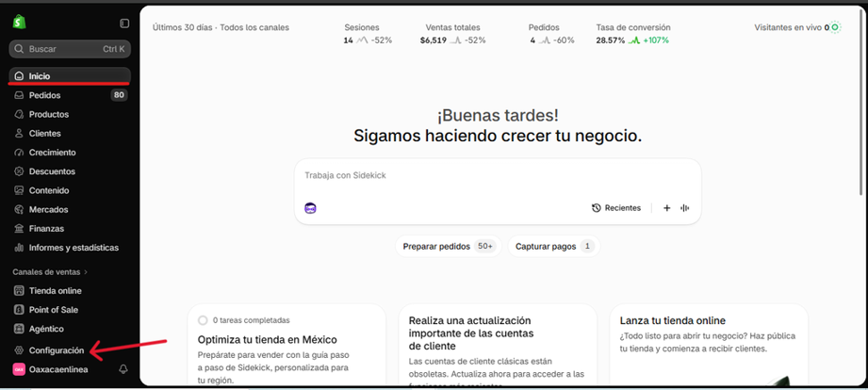The height and width of the screenshot is (390, 868).
Task: Open Point of Sale channel
Action: [x=70, y=310]
